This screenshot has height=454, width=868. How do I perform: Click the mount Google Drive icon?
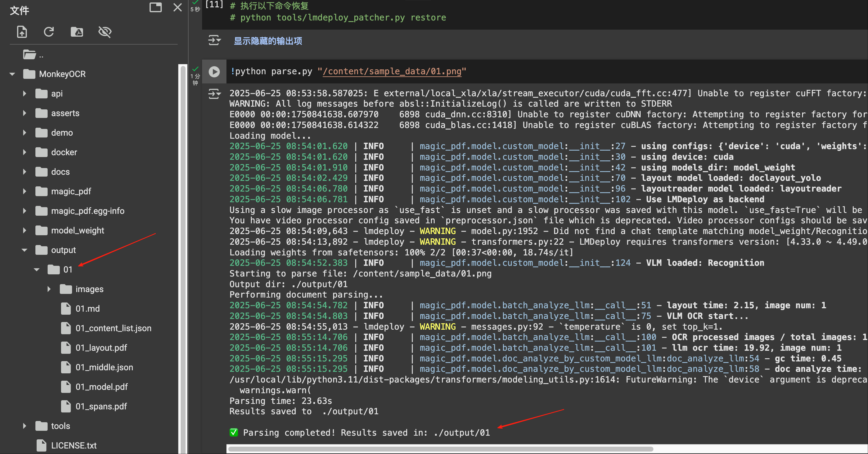point(77,32)
